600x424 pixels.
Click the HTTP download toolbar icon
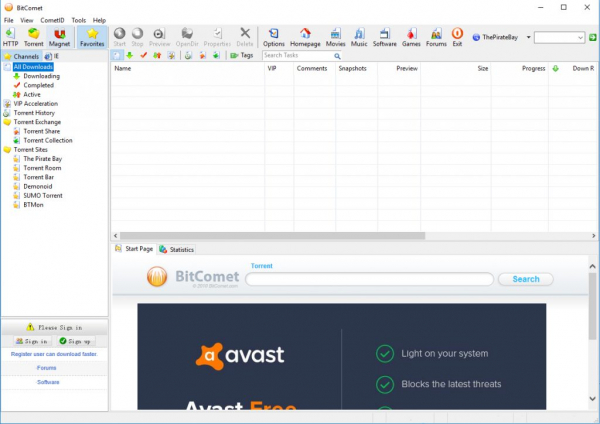pyautogui.click(x=10, y=37)
